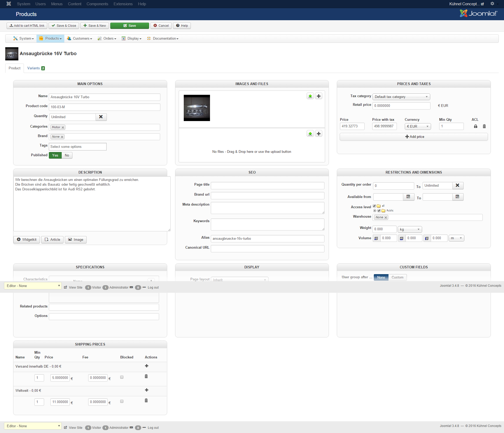Delete the Weltweit shipping price row
The height and width of the screenshot is (433, 504).
[x=146, y=400]
